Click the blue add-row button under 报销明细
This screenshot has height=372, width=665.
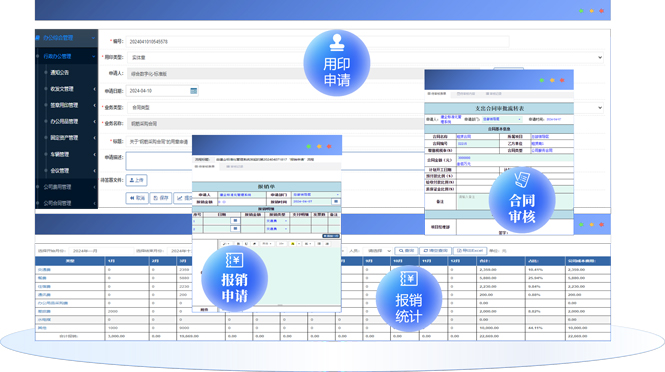coord(330,236)
